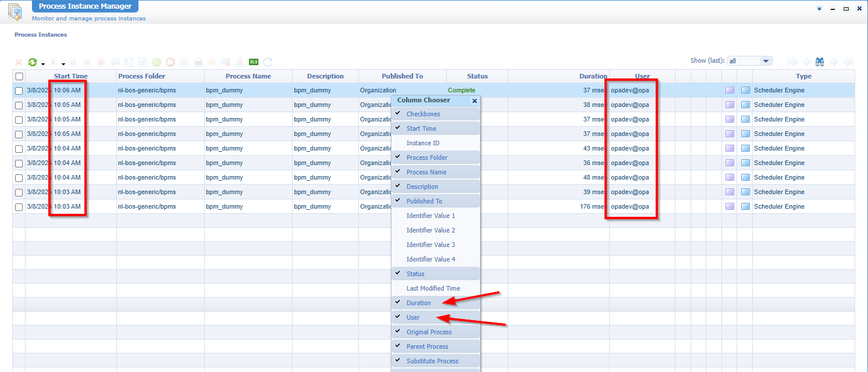Click the green play resume toolbar icon

coord(54,62)
